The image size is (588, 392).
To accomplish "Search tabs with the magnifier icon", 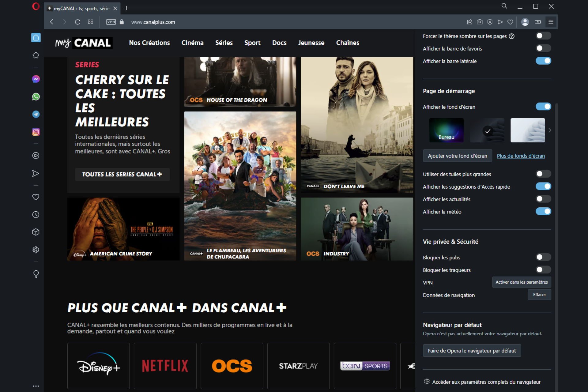I will [504, 6].
